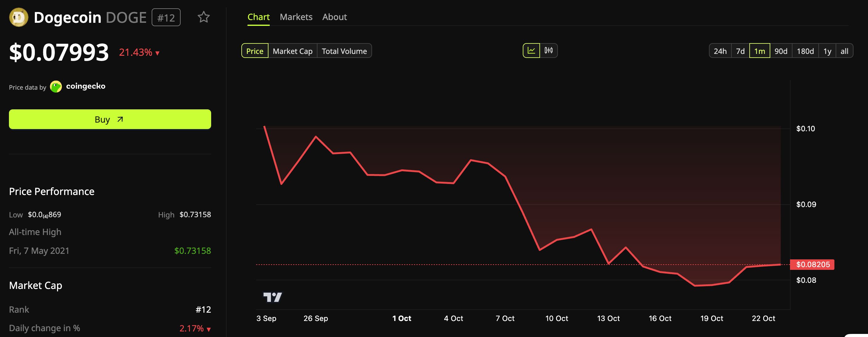Set chart range to all
This screenshot has height=337, width=868.
(x=844, y=51)
